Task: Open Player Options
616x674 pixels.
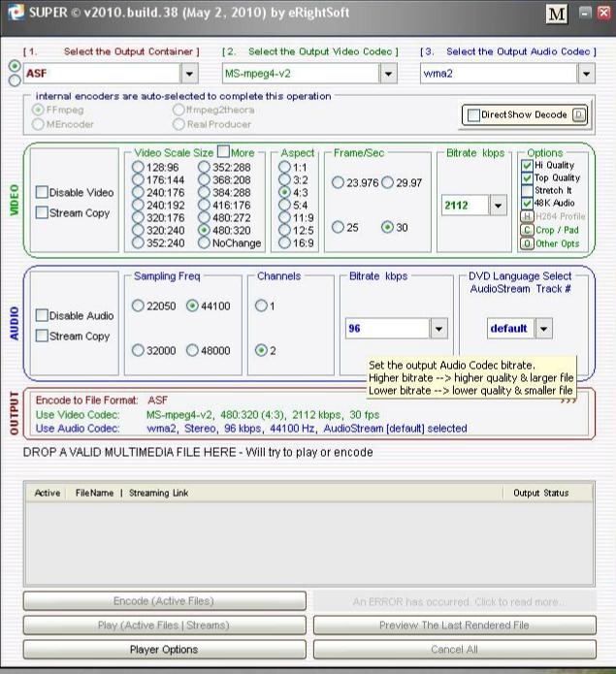Action: point(165,649)
